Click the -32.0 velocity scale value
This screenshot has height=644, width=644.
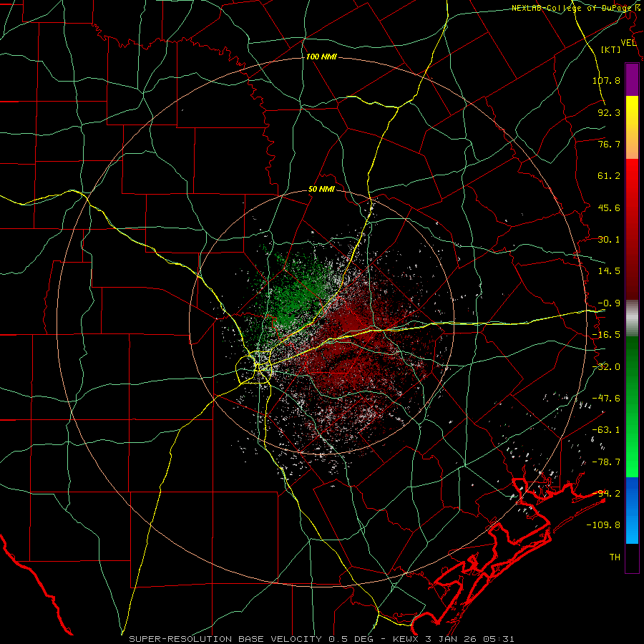(606, 367)
